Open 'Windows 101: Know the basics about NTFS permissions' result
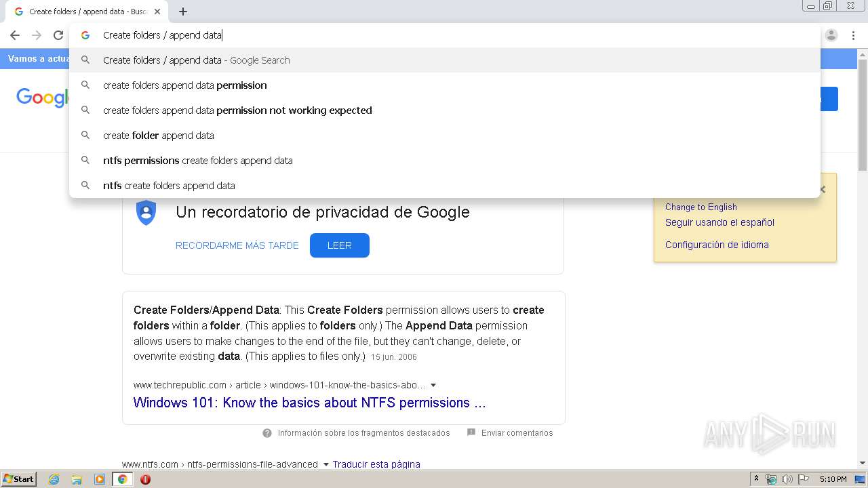The image size is (868, 488). click(x=309, y=403)
